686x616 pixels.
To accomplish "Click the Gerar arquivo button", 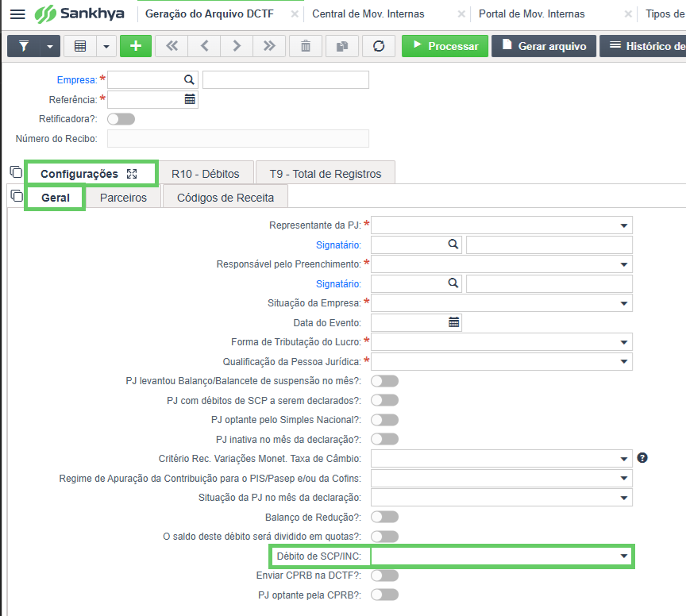I will coord(544,46).
